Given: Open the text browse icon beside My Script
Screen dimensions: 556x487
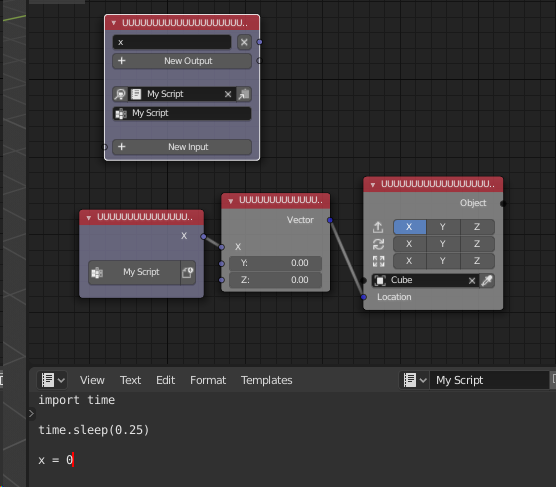Looking at the screenshot, I should 120,94.
